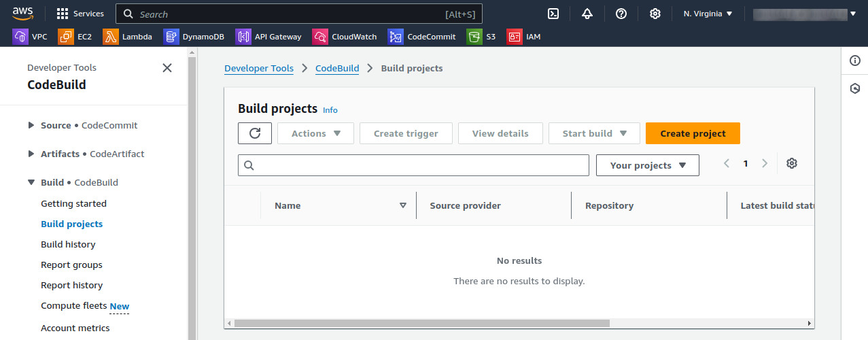Viewport: 868px width, 340px height.
Task: Select Report history in sidebar
Action: [x=71, y=285]
